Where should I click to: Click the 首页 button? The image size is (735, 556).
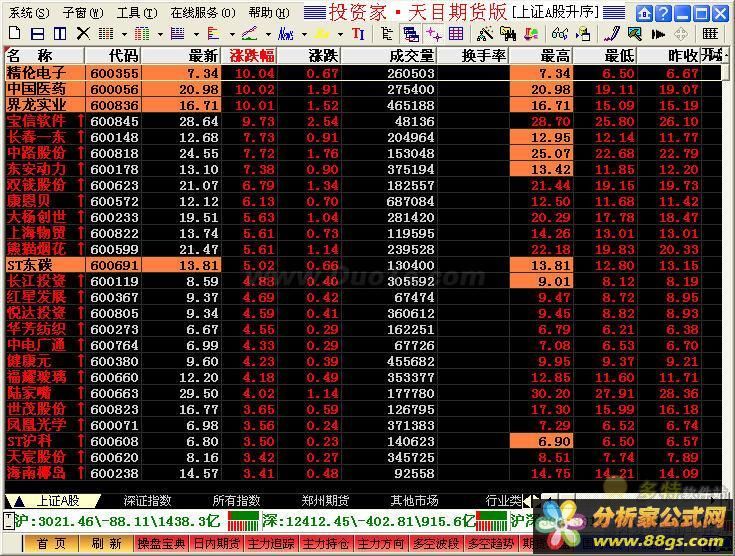[x=51, y=544]
